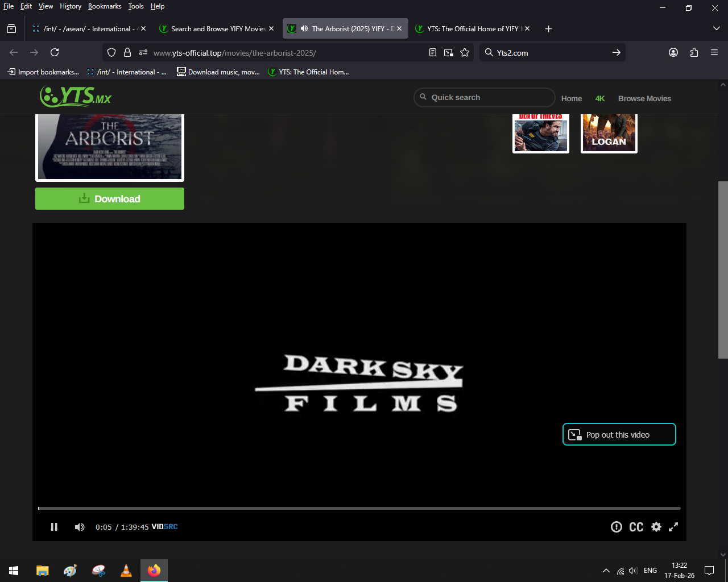Switch to the /int/ - /asean/ tab
Screen dimensions: 728x582
click(89, 28)
